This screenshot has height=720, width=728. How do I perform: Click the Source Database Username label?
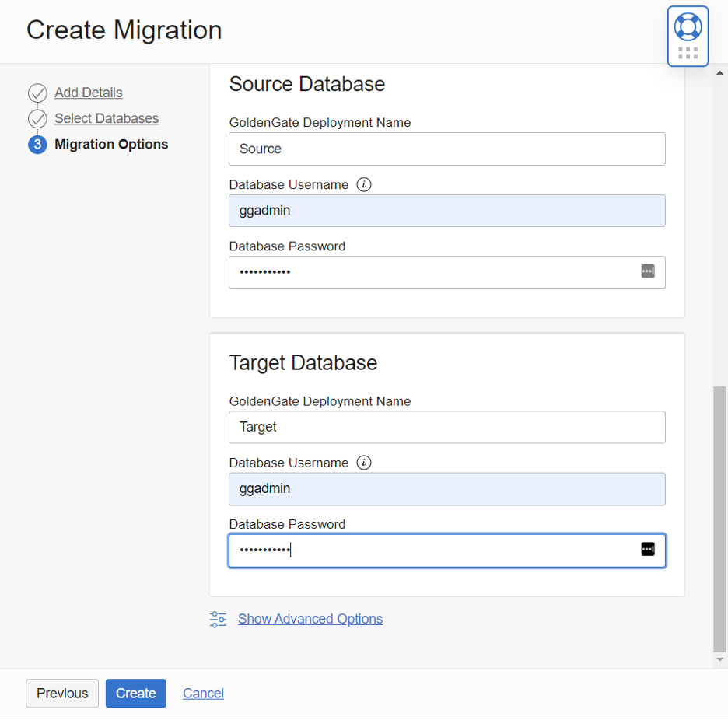(289, 185)
